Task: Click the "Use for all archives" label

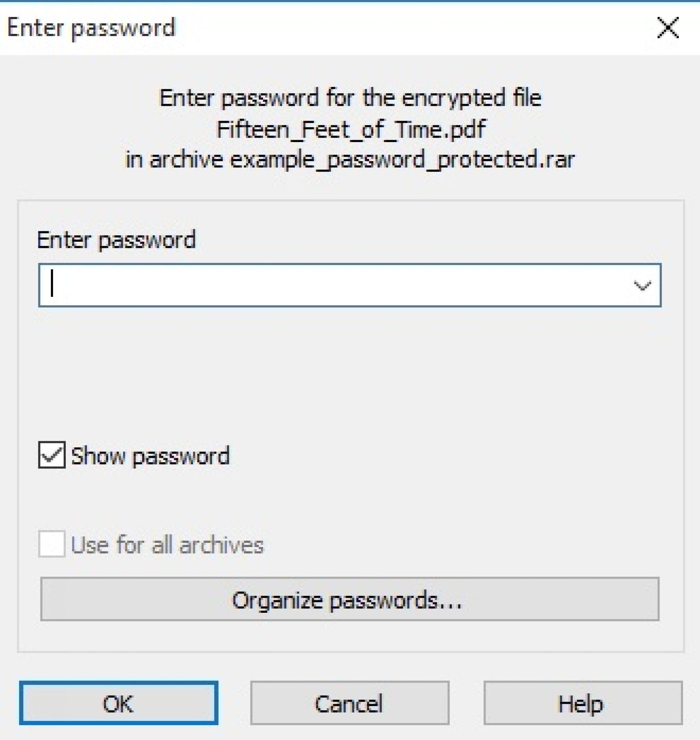Action: pyautogui.click(x=168, y=545)
